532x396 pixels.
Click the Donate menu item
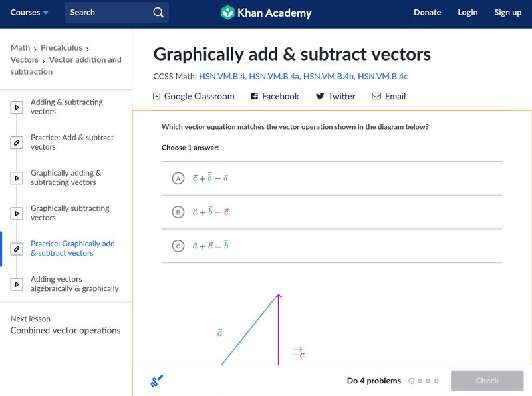[427, 12]
